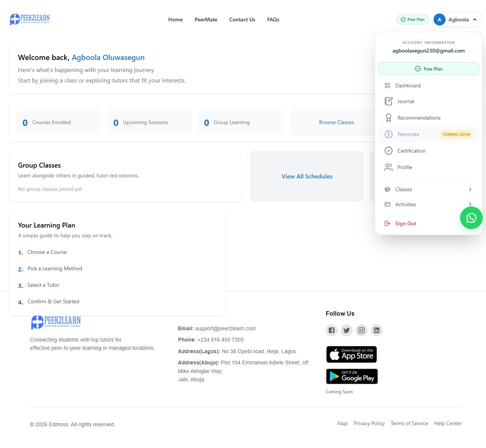The image size is (486, 448).
Task: Open the Facebook icon under Follow Us
Action: [332, 330]
